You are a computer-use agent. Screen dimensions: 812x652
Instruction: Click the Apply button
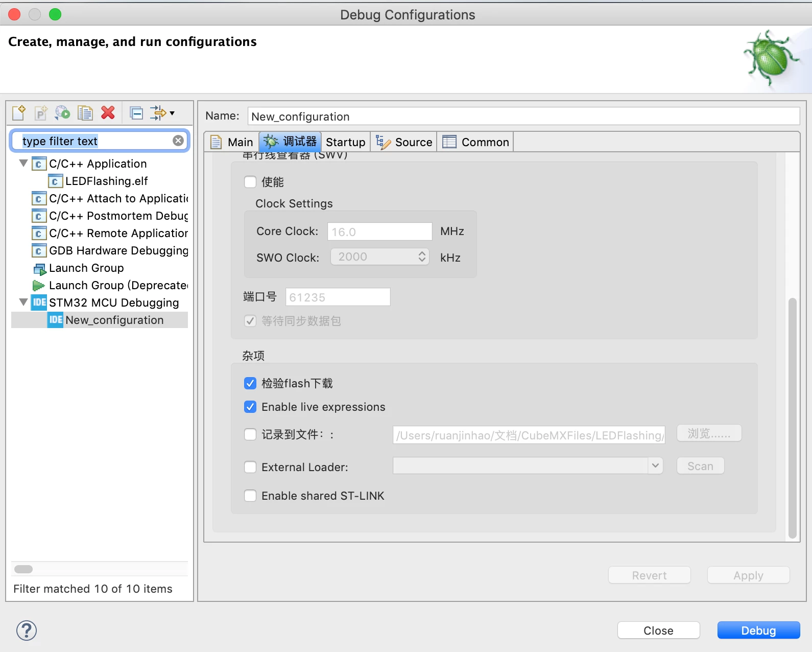coord(748,575)
